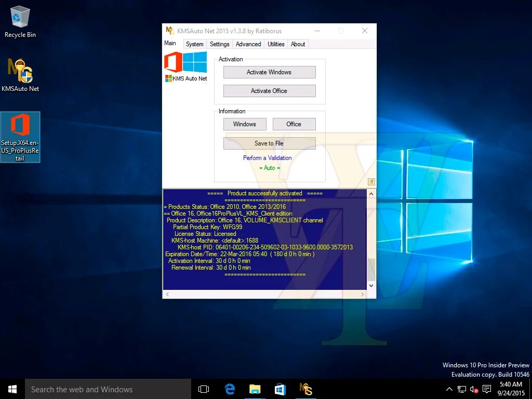Click the log's vertical scrollbar thumb
Image resolution: width=532 pixels, height=399 pixels.
coord(371,270)
